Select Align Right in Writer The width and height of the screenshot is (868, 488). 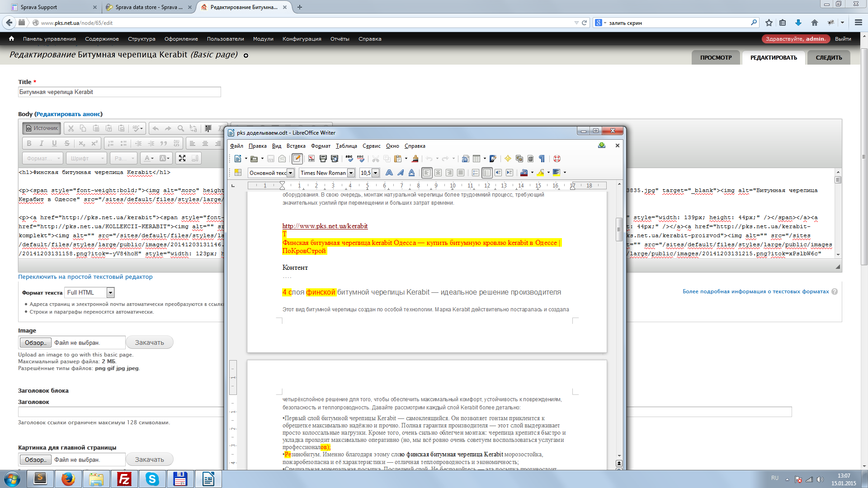point(449,173)
